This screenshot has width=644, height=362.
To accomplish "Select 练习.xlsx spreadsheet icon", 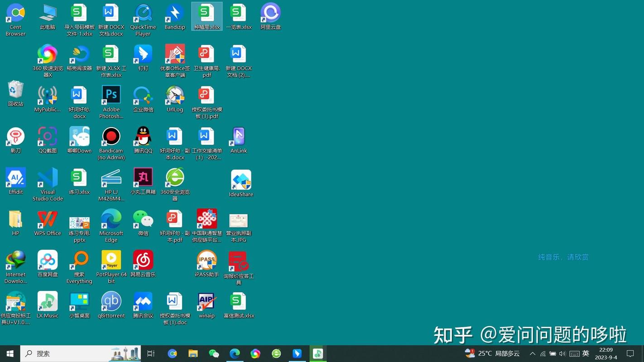I will 79,178.
